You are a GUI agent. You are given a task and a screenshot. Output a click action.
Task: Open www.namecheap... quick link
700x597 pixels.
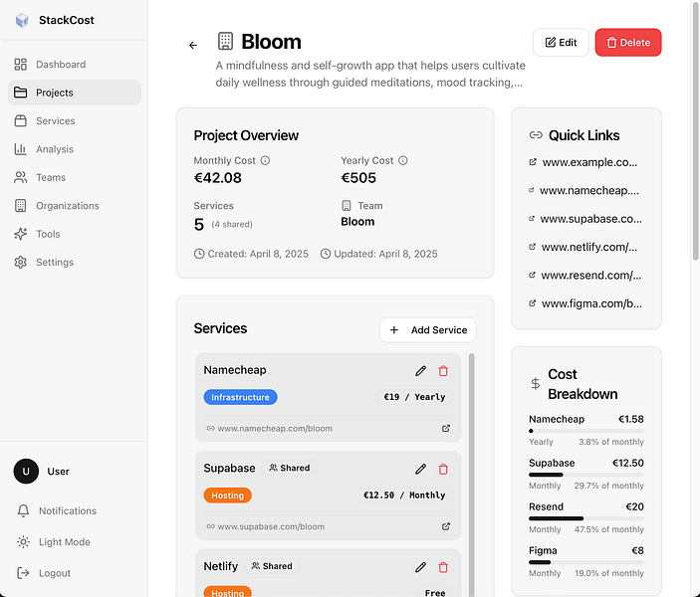coord(583,190)
